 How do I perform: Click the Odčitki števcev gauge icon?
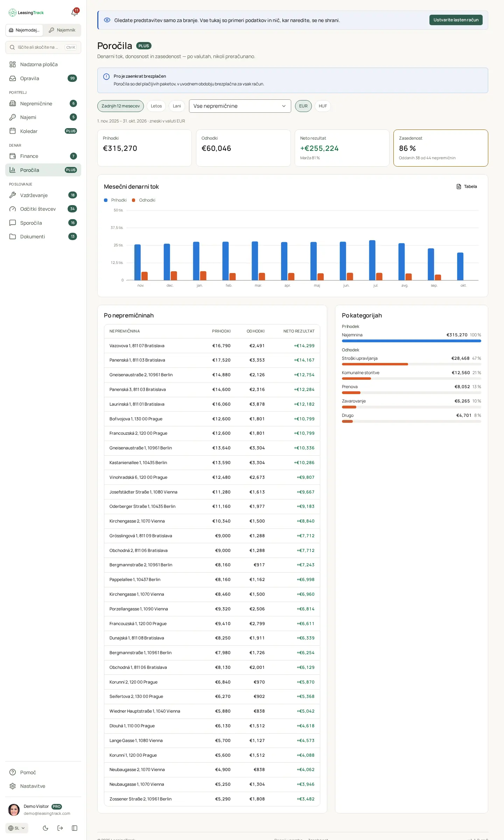coord(13,209)
